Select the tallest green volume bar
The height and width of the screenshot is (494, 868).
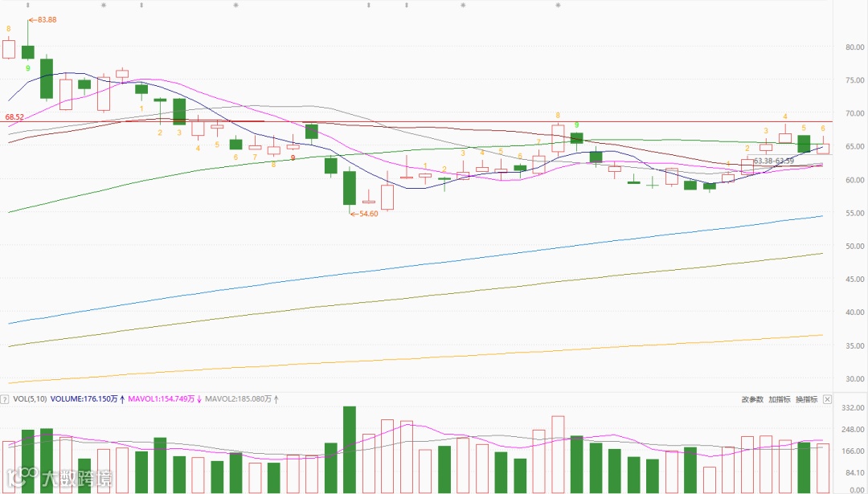350,450
